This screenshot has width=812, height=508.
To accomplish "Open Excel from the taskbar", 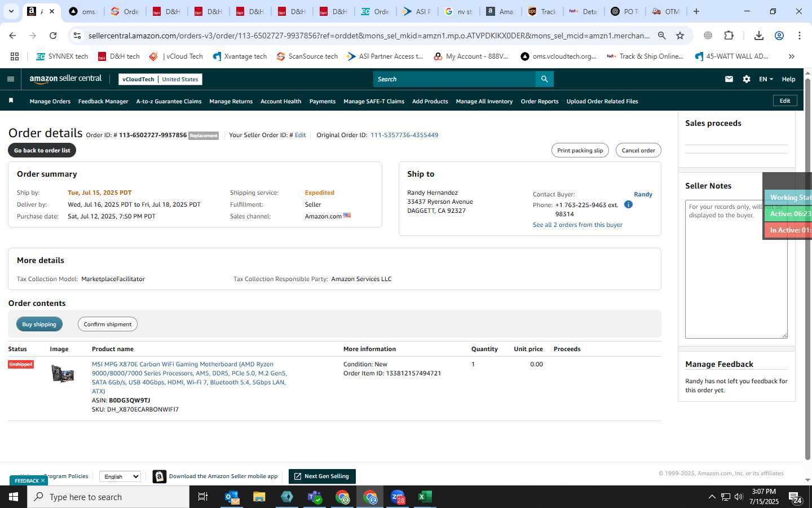I will [x=425, y=497].
